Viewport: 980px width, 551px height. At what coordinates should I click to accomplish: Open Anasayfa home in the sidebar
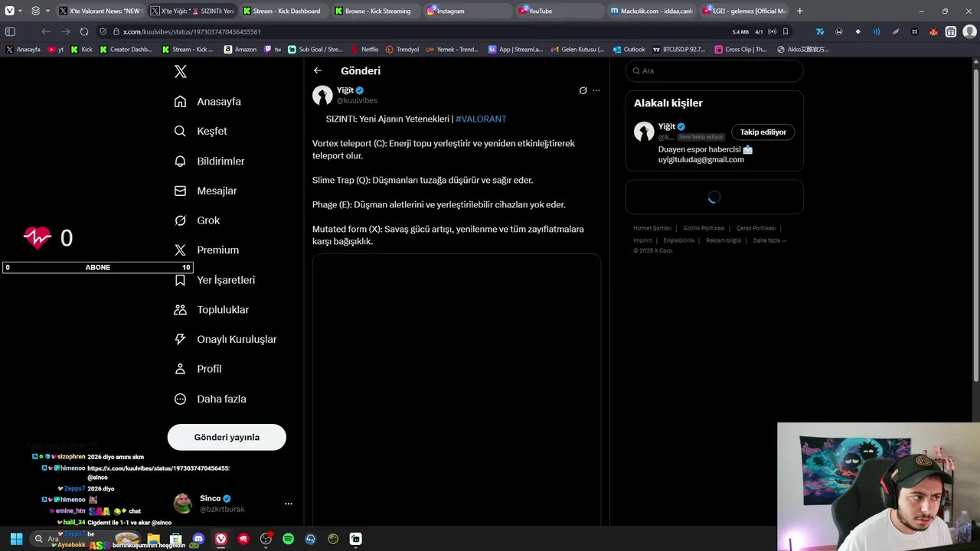point(208,102)
